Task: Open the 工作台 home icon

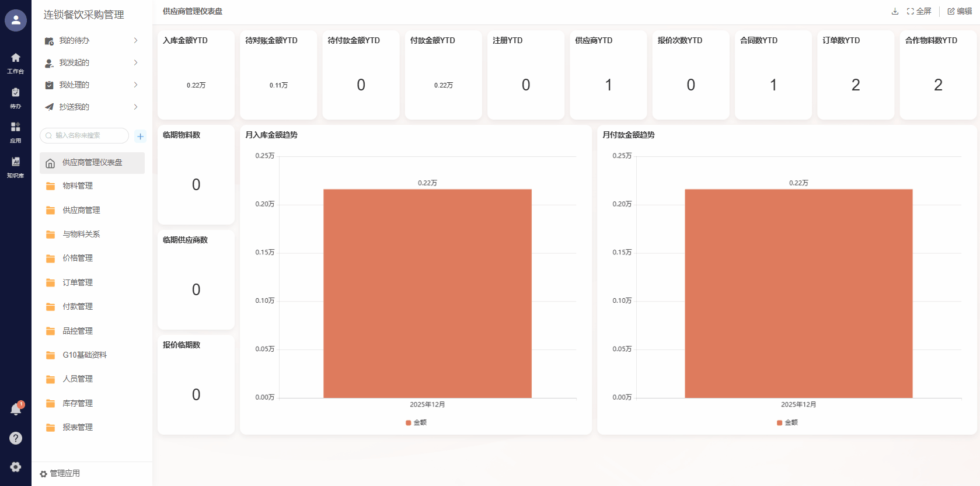Action: pos(16,62)
